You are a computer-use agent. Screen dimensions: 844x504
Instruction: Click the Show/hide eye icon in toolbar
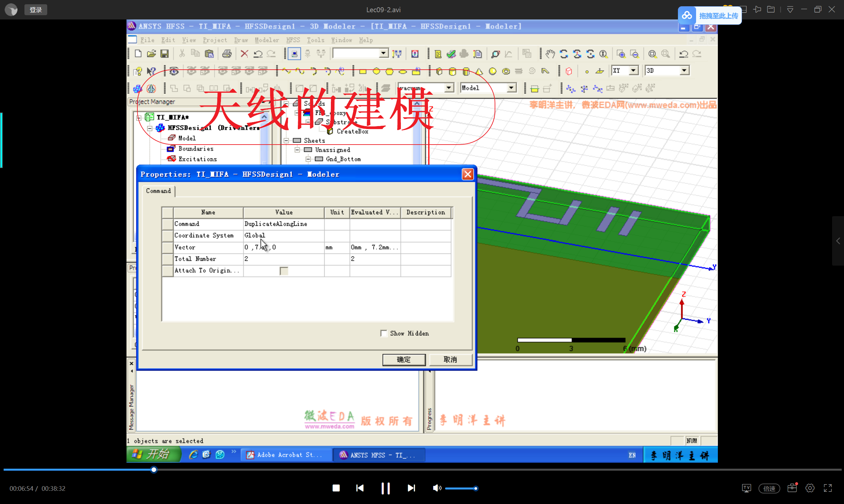click(174, 71)
